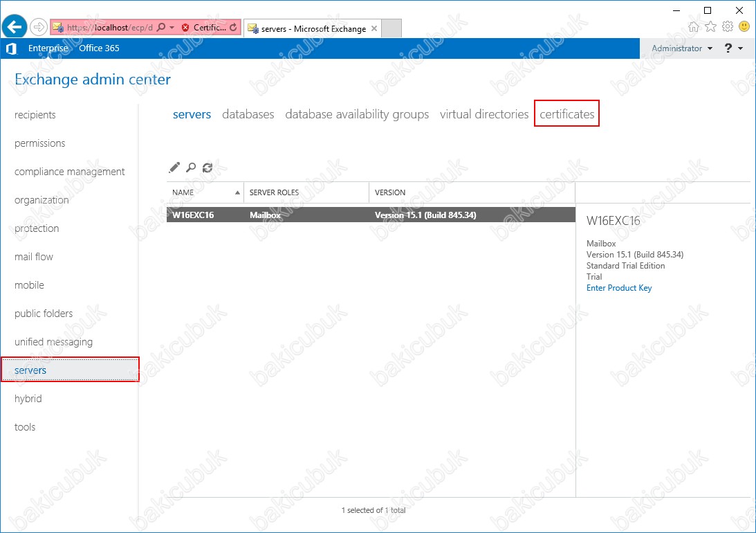Open tools section
The width and height of the screenshot is (756, 533).
[x=25, y=427]
